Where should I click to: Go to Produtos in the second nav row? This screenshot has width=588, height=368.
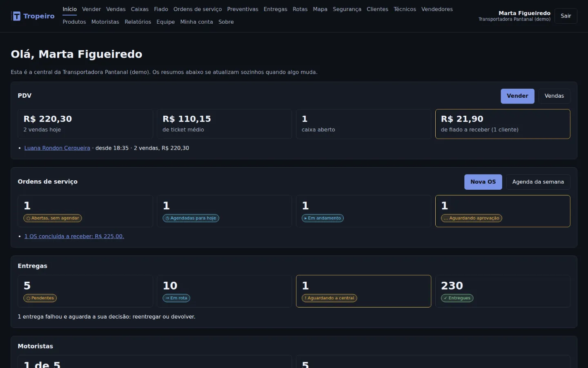pos(74,22)
